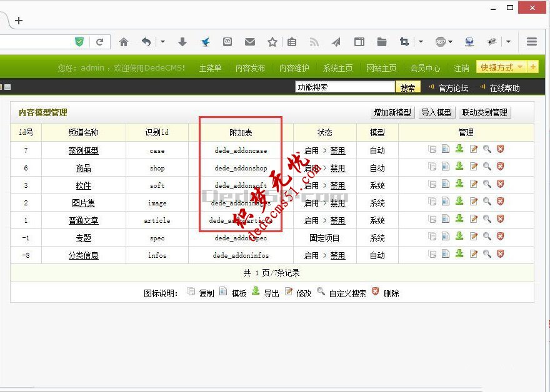Screen dimensions: 550x392
Task: Open the template icon for 商品 model
Action: pyautogui.click(x=446, y=166)
